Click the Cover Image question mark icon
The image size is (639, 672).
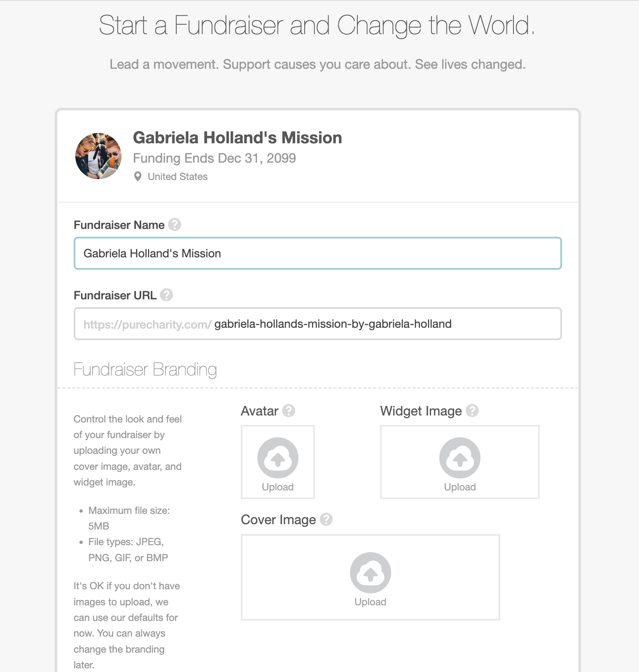pos(326,520)
